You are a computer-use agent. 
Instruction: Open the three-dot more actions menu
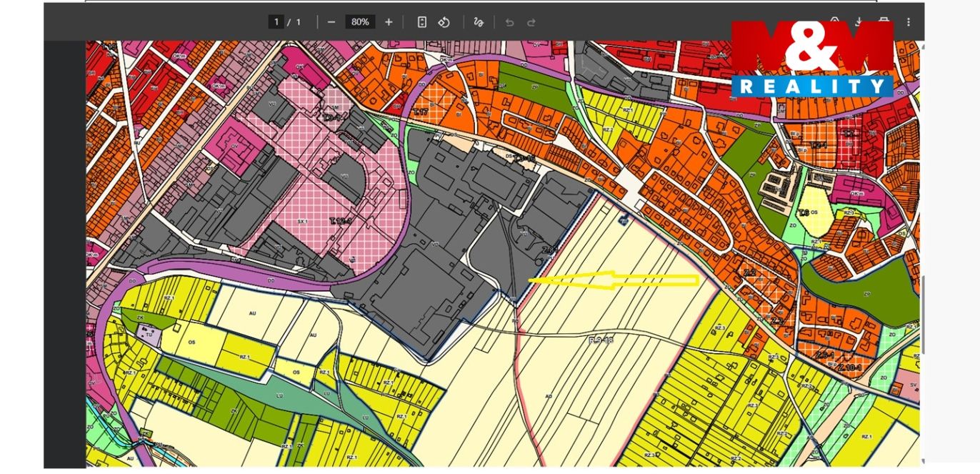(909, 22)
